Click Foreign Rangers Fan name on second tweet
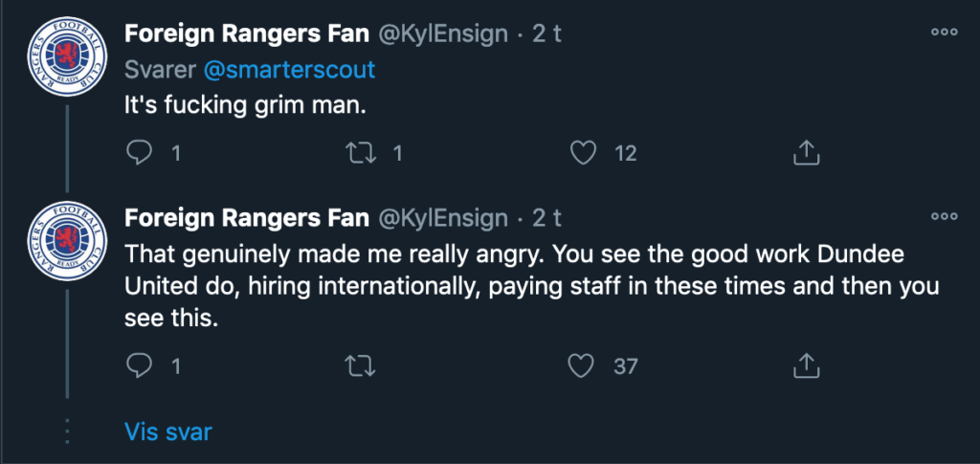980x464 pixels. tap(247, 218)
